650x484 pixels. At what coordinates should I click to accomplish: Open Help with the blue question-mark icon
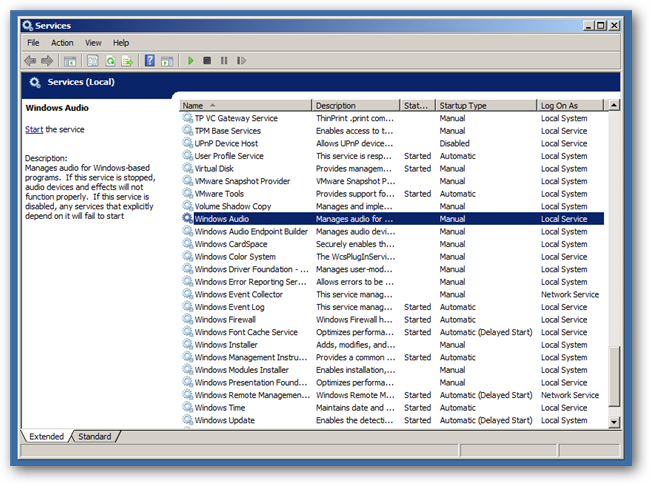click(149, 61)
